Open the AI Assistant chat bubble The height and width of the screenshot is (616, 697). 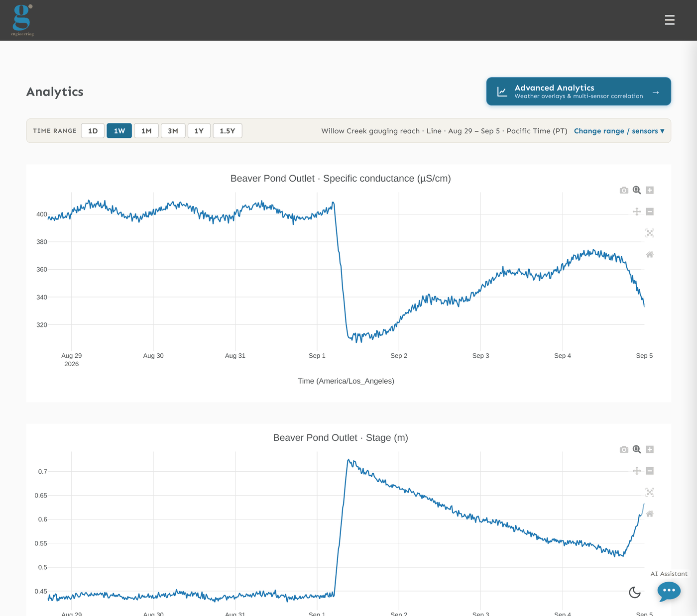coord(669,591)
